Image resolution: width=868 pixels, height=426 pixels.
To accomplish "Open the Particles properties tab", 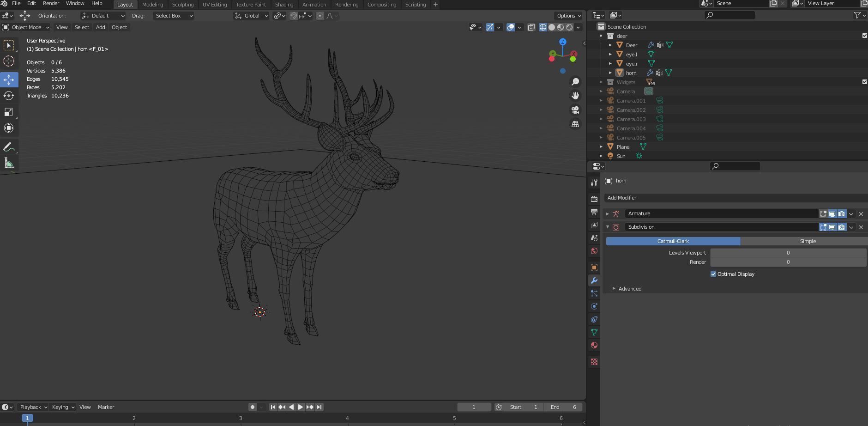I will tap(594, 293).
